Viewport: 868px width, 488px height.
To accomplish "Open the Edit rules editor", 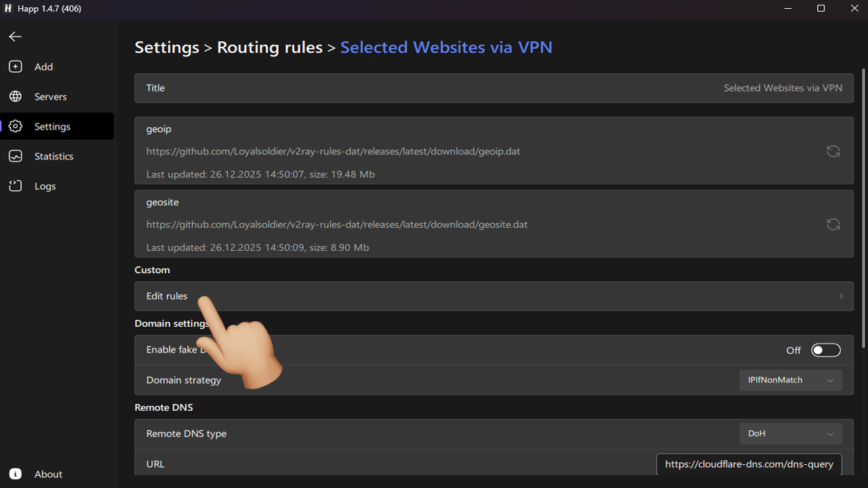I will 167,296.
